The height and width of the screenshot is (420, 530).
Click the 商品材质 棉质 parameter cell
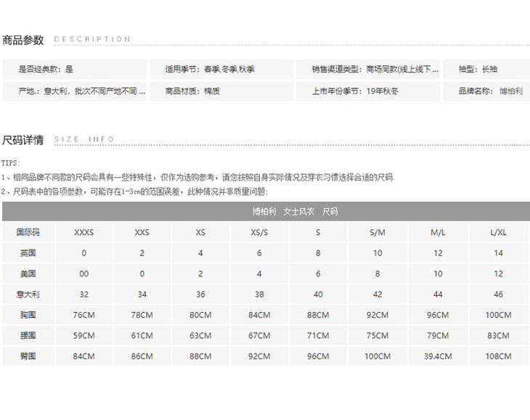pyautogui.click(x=221, y=91)
